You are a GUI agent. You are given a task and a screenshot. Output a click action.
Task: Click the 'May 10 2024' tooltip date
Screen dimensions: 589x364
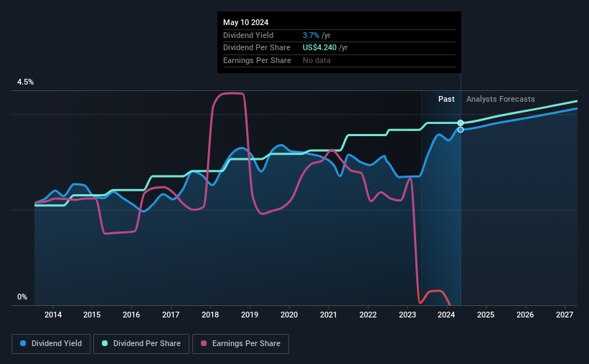pos(245,22)
